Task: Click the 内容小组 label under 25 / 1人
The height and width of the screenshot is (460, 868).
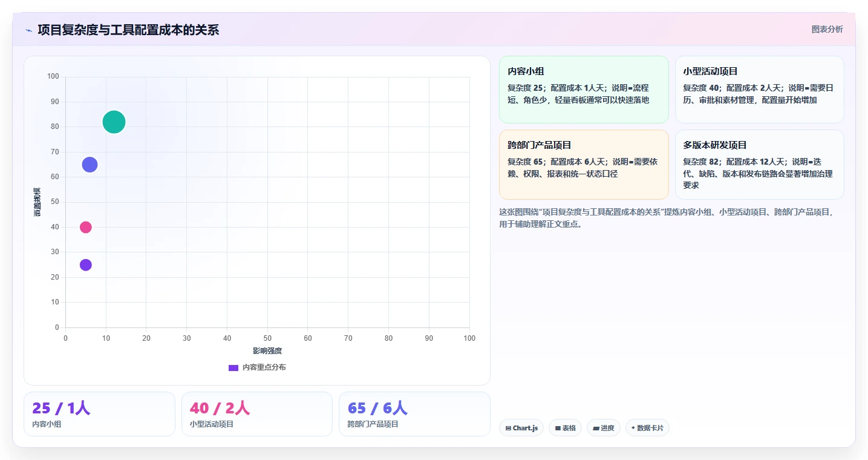Action: point(47,424)
